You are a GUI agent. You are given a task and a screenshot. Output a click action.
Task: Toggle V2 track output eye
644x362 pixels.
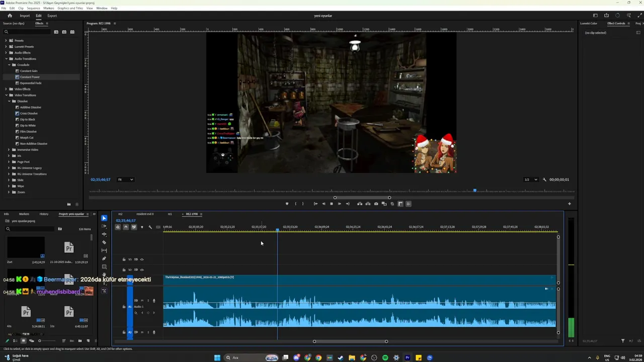pos(142,270)
